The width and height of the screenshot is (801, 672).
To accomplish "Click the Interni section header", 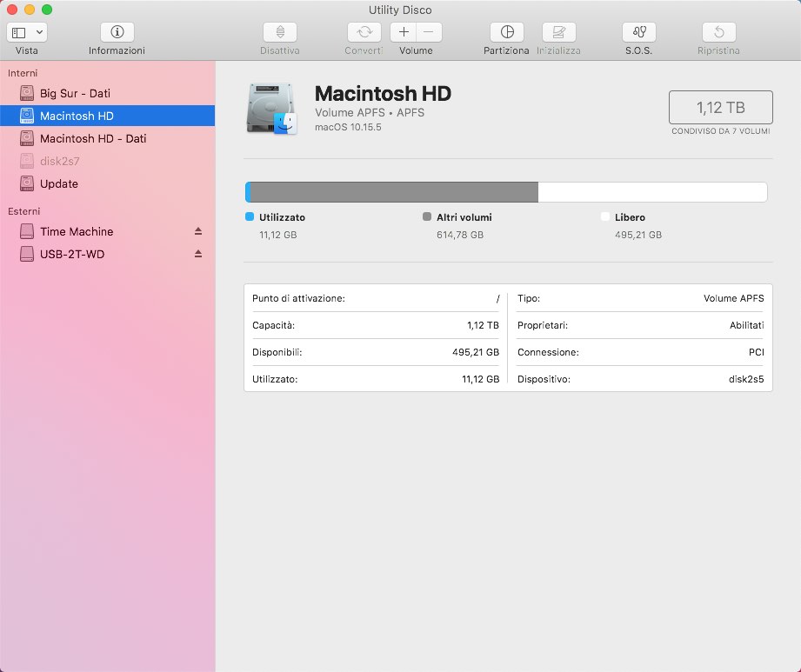I will click(23, 73).
